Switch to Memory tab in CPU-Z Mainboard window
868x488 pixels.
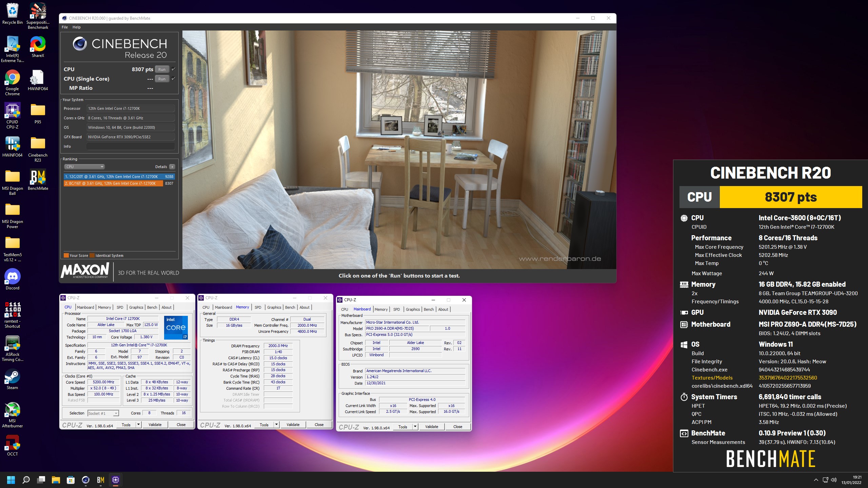coord(381,309)
